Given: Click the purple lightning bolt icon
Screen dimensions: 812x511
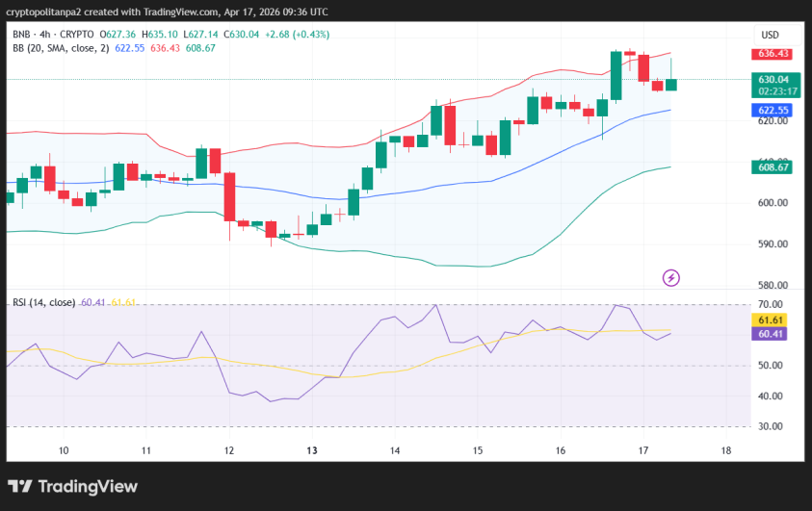Looking at the screenshot, I should click(671, 278).
